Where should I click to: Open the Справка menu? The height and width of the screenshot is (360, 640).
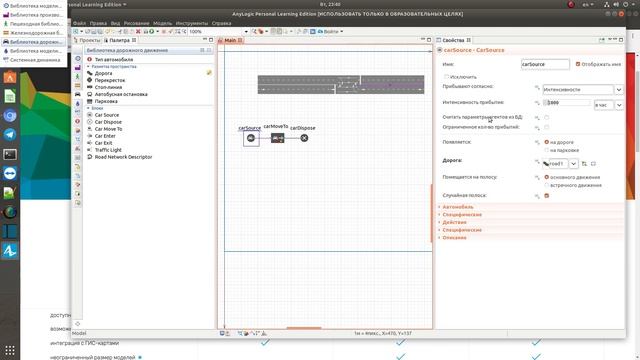point(221,23)
